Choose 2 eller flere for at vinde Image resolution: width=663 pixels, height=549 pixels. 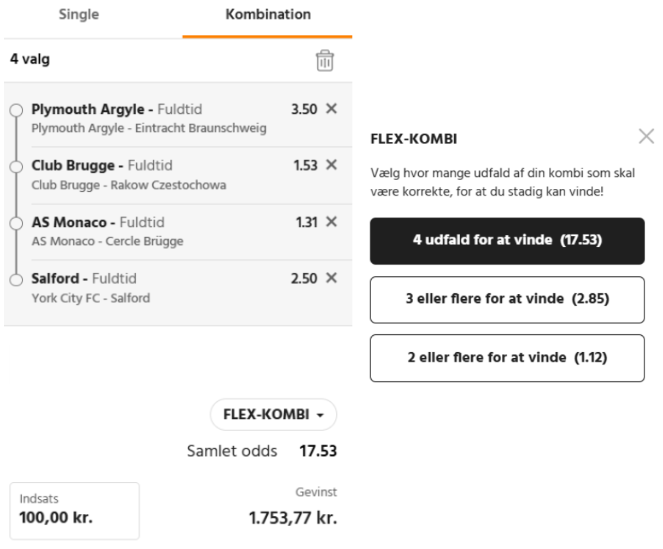point(507,358)
